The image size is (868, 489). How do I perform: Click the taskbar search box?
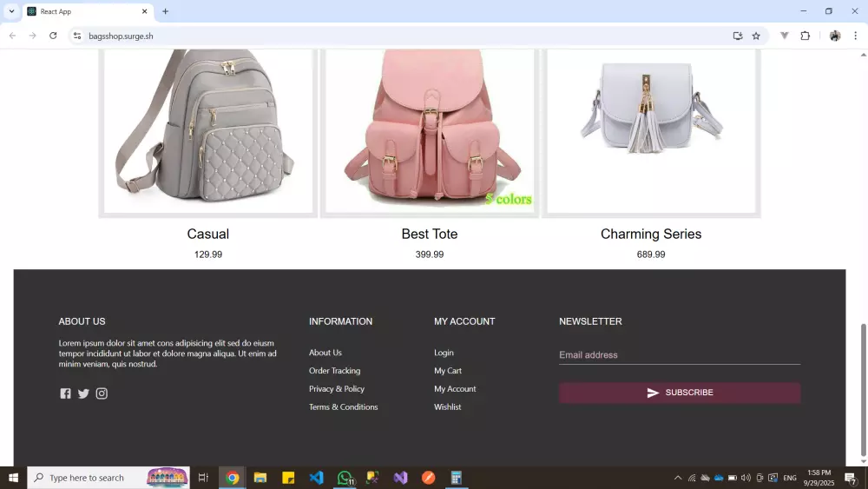108,478
